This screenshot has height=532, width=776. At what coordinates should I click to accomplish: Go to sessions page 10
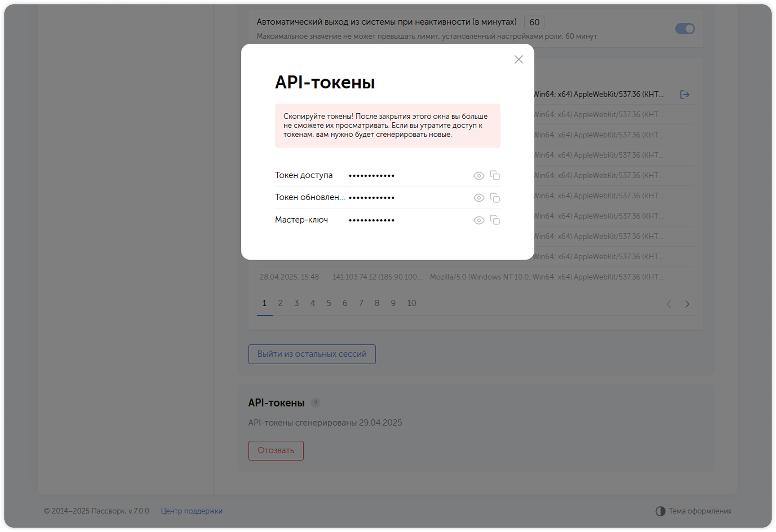point(411,303)
